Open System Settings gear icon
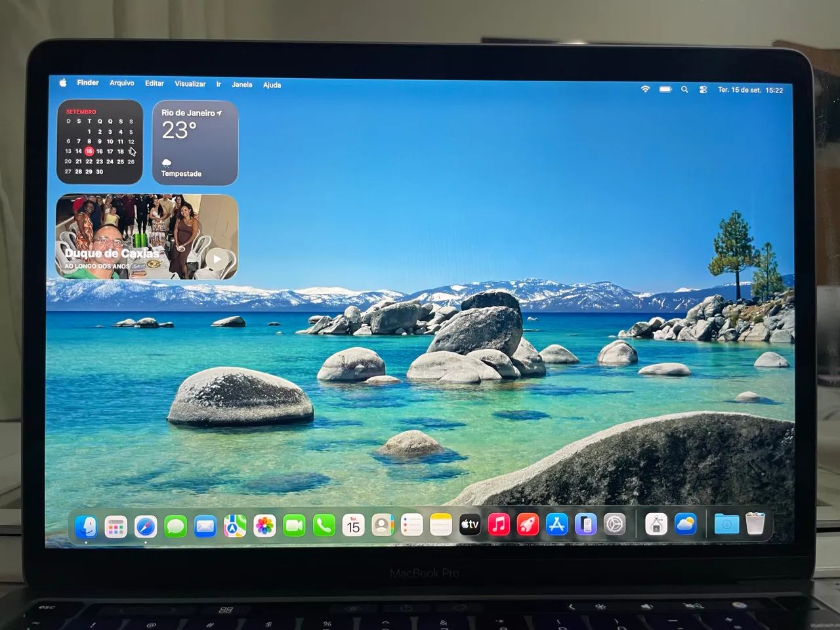The width and height of the screenshot is (840, 630). coord(614,524)
